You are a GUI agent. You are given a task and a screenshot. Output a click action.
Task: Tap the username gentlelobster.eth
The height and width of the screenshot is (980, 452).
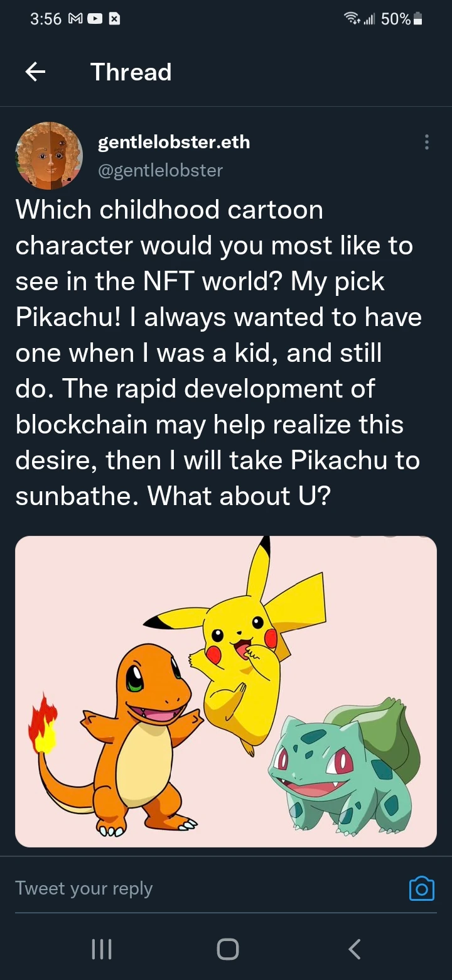coord(174,141)
